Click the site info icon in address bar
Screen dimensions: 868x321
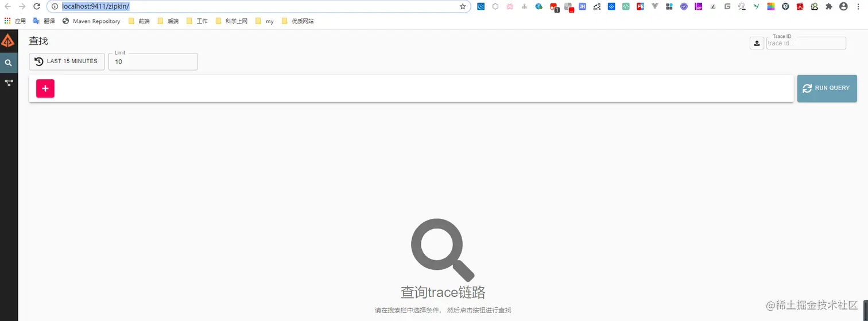[55, 6]
